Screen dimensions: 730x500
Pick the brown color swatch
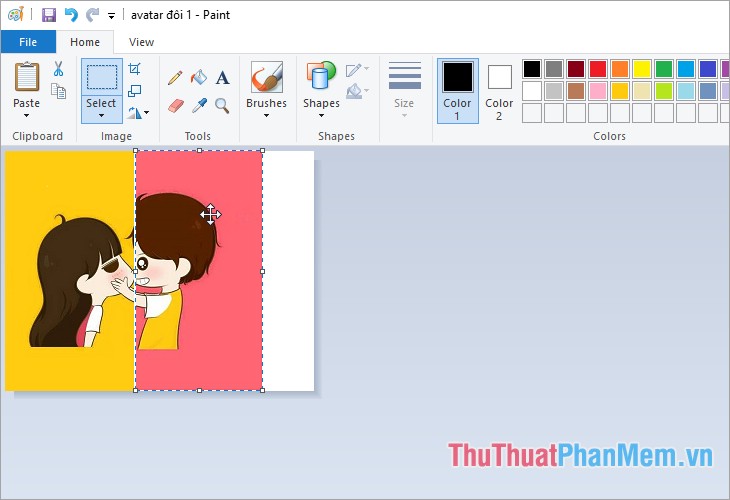tap(576, 91)
